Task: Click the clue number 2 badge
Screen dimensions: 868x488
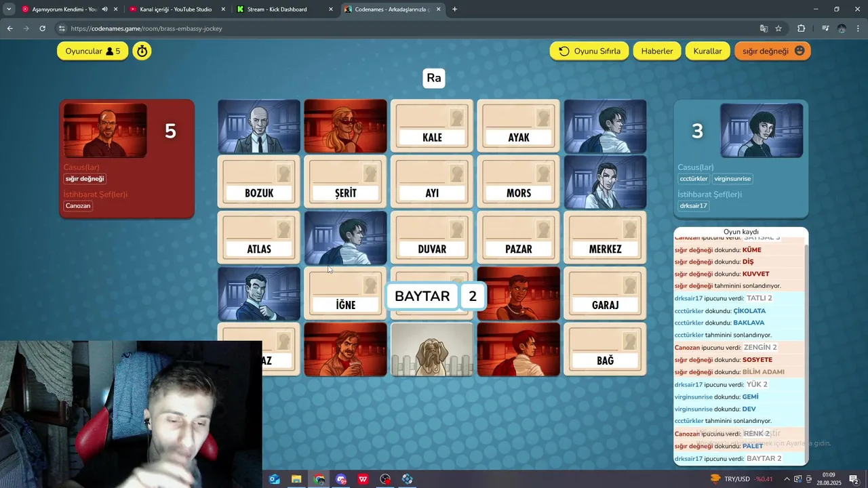Action: coord(473,296)
